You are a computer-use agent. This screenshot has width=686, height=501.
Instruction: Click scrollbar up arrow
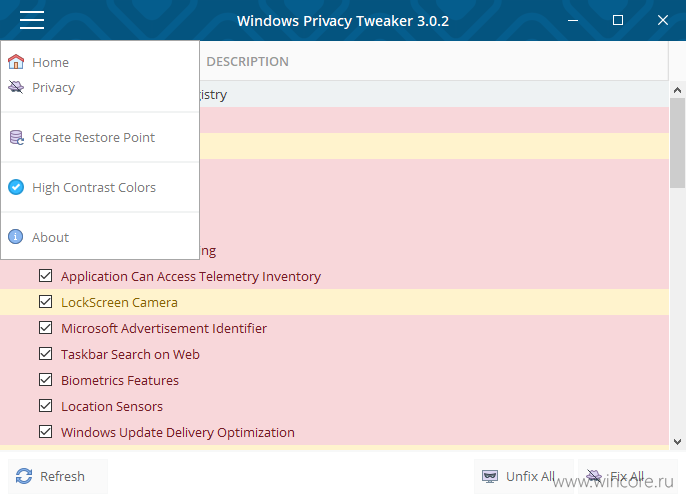point(677,90)
